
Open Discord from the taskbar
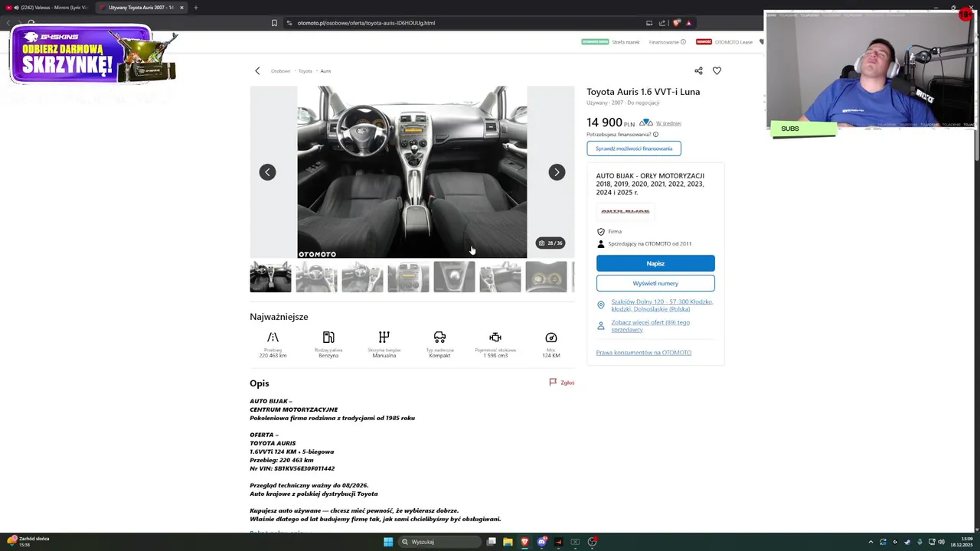542,542
